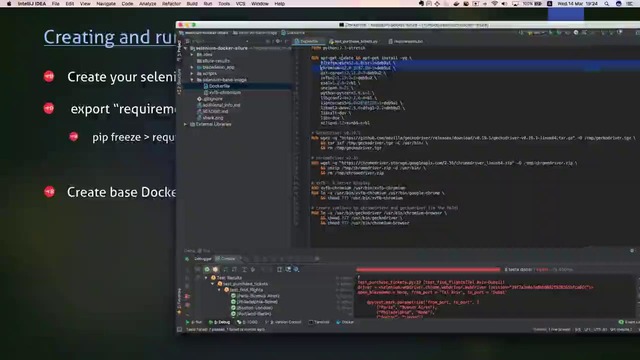Collapse the Test Results node
The image size is (640, 360).
tap(206, 278)
